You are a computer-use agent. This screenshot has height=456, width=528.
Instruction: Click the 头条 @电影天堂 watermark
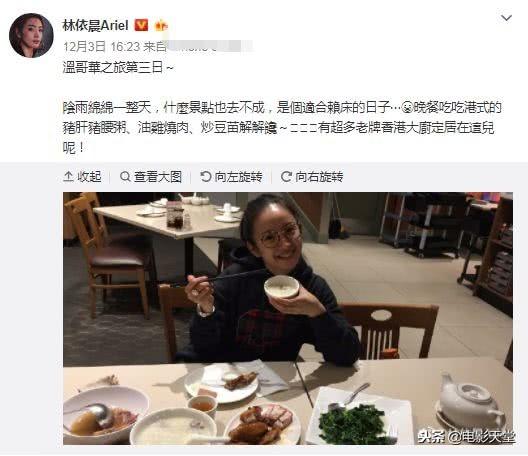click(x=466, y=437)
